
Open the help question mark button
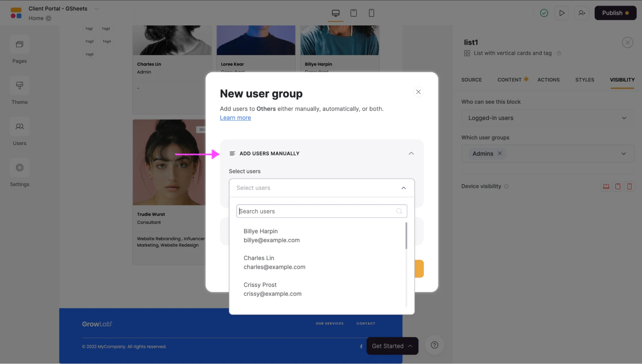click(435, 345)
